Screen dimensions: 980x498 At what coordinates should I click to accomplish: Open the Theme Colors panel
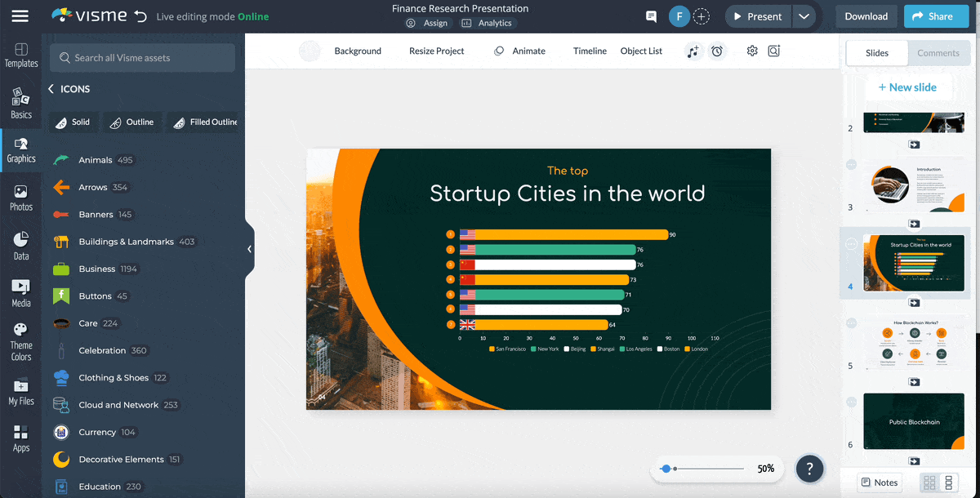[x=21, y=341]
